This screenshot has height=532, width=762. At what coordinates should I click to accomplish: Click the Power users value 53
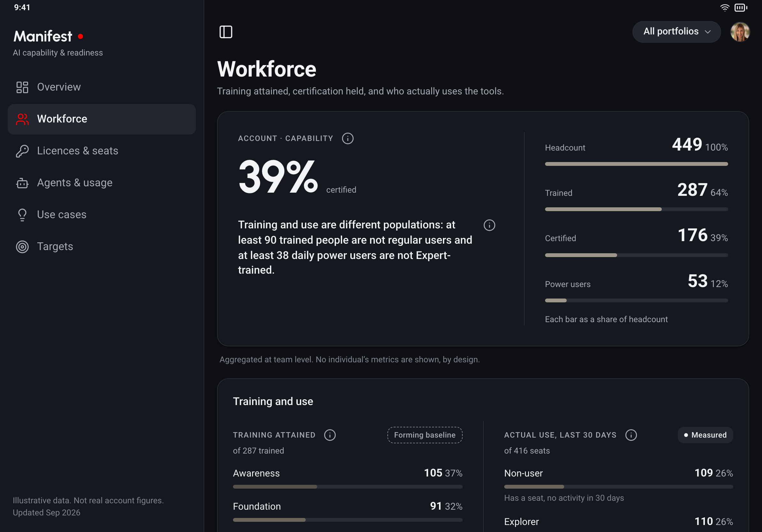pos(697,281)
